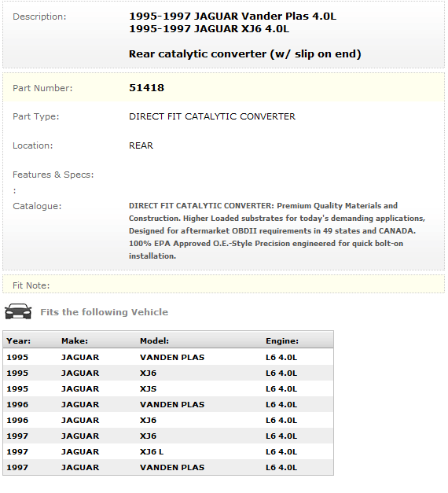Click the Fits the following Vehicle heading
This screenshot has height=493, width=448.
pyautogui.click(x=104, y=312)
